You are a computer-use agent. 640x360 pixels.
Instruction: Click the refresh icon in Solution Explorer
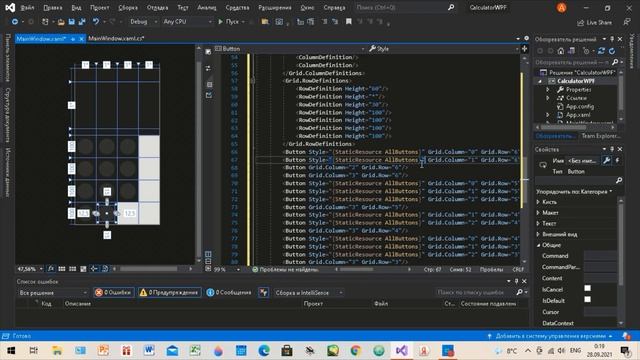click(612, 51)
